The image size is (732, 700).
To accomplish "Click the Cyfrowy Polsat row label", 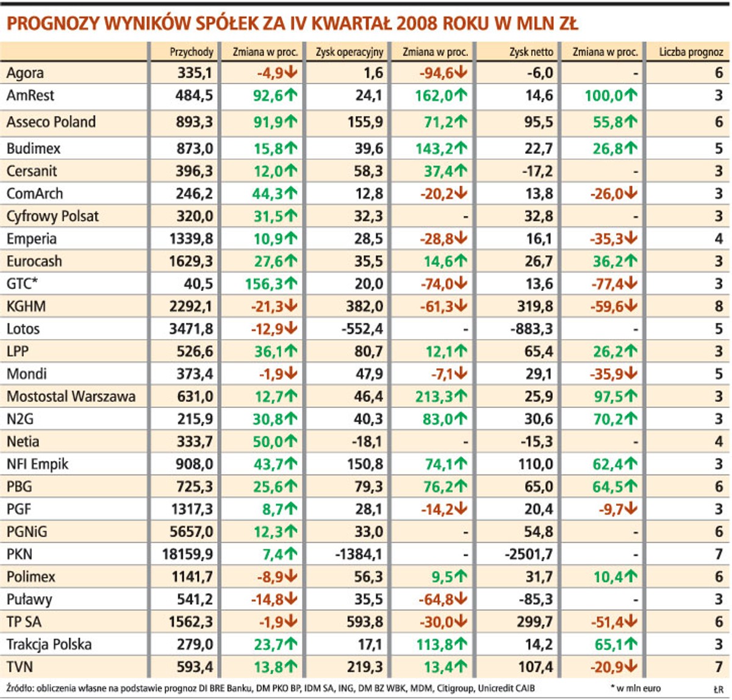I will [x=52, y=216].
